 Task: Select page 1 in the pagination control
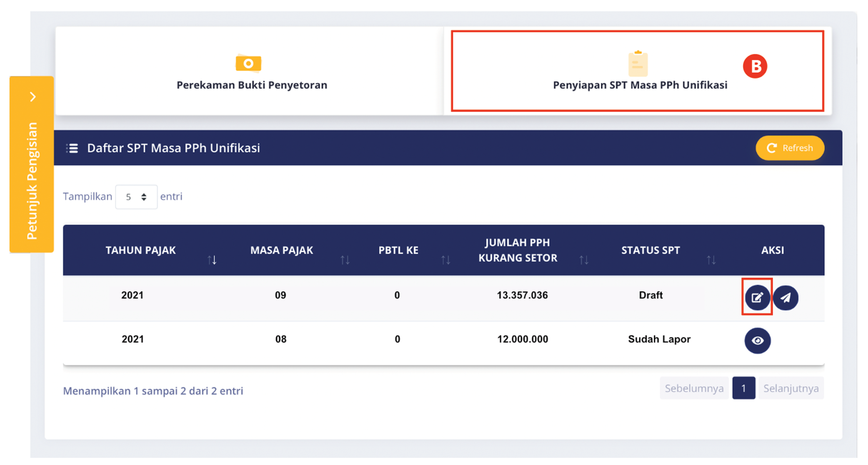tap(744, 388)
